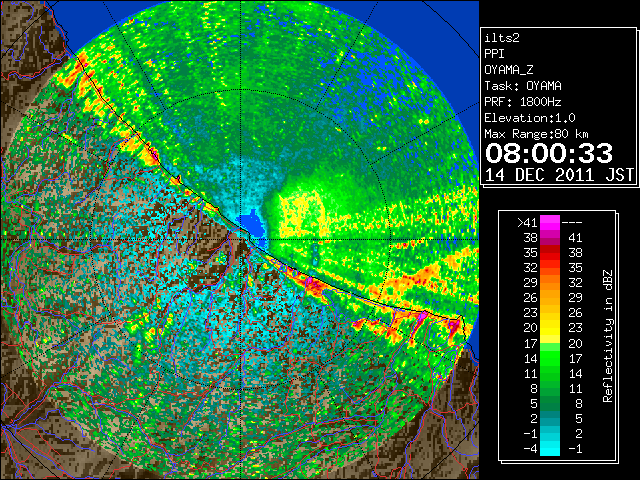Click the '-4' legend label at bottom

click(530, 448)
